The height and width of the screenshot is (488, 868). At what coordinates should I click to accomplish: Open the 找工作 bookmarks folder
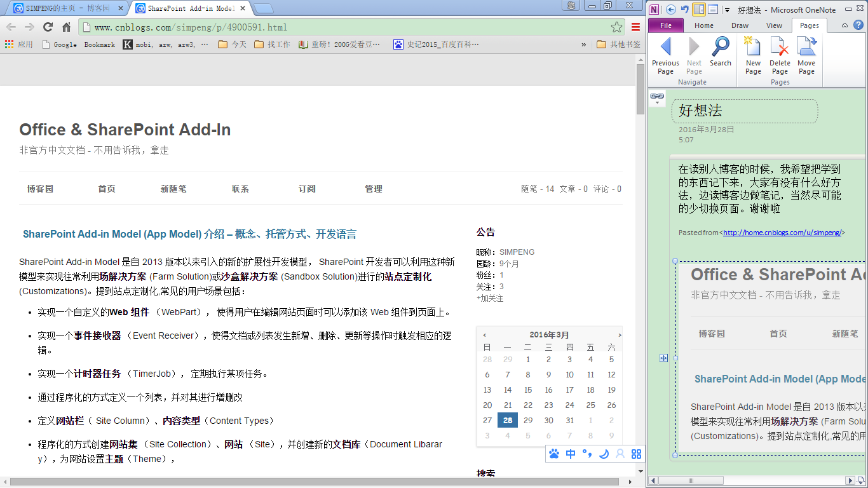(272, 44)
